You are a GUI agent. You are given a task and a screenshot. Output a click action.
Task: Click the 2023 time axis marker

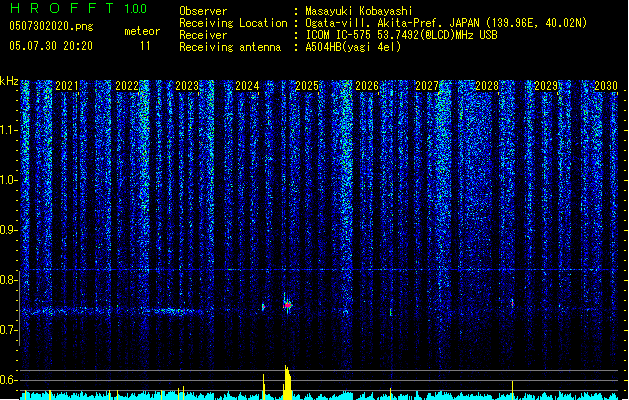[187, 86]
